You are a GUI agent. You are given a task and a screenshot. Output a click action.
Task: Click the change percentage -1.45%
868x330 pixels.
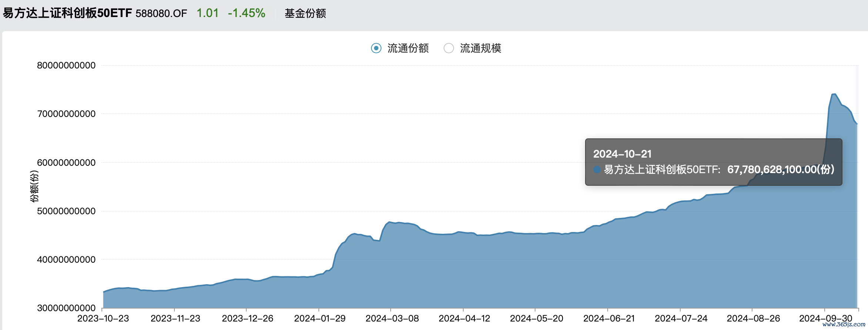pos(246,13)
